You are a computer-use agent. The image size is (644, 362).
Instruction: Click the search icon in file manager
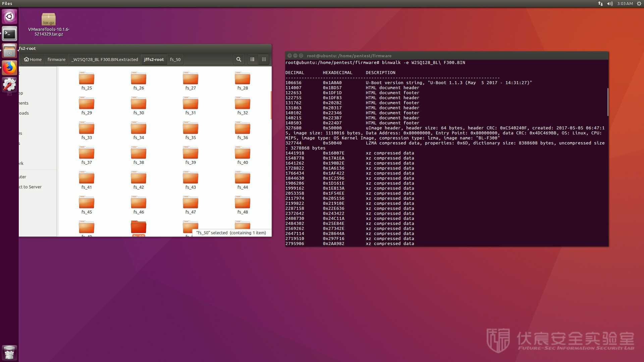click(239, 59)
